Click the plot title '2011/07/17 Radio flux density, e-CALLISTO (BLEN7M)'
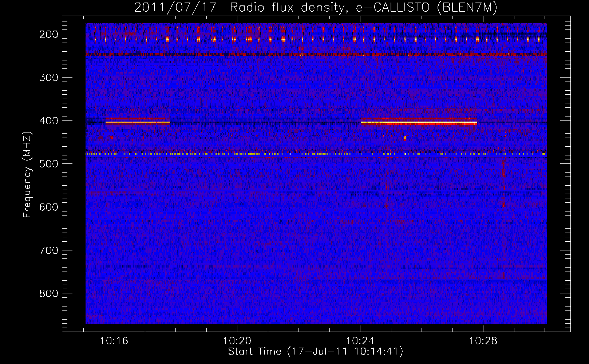The width and height of the screenshot is (589, 364). pyautogui.click(x=315, y=8)
